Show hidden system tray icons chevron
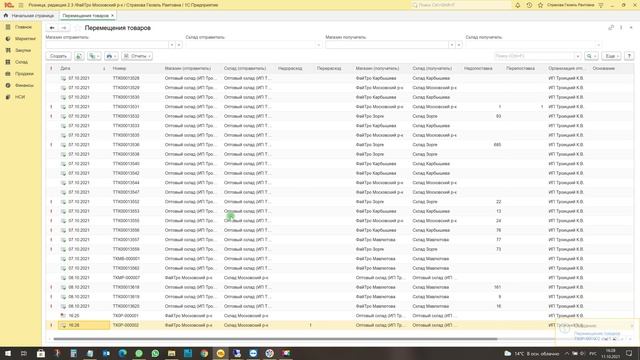640x360 pixels. pyautogui.click(x=567, y=353)
